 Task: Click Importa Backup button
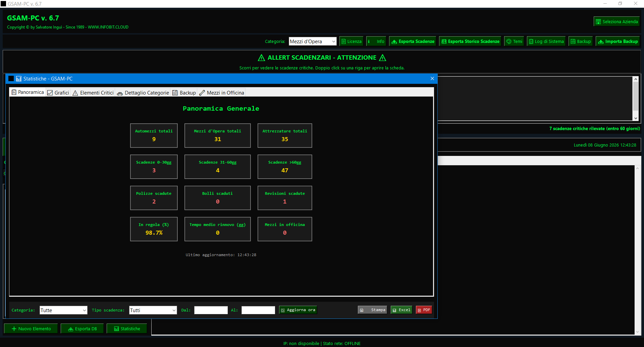618,41
